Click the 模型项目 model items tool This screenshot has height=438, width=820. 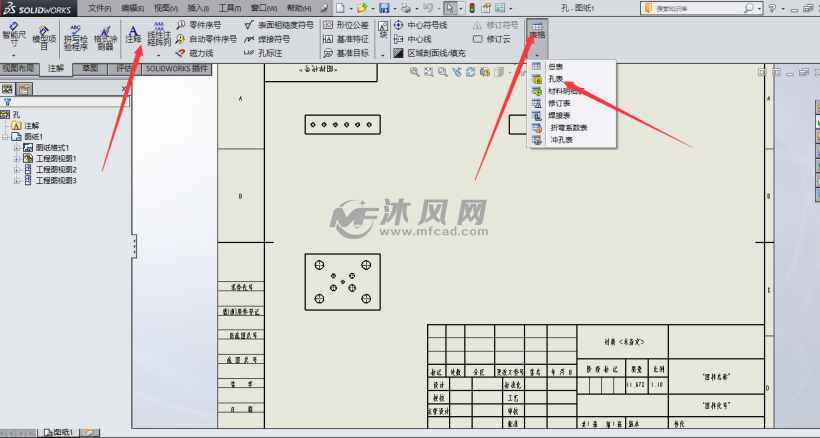[44, 38]
